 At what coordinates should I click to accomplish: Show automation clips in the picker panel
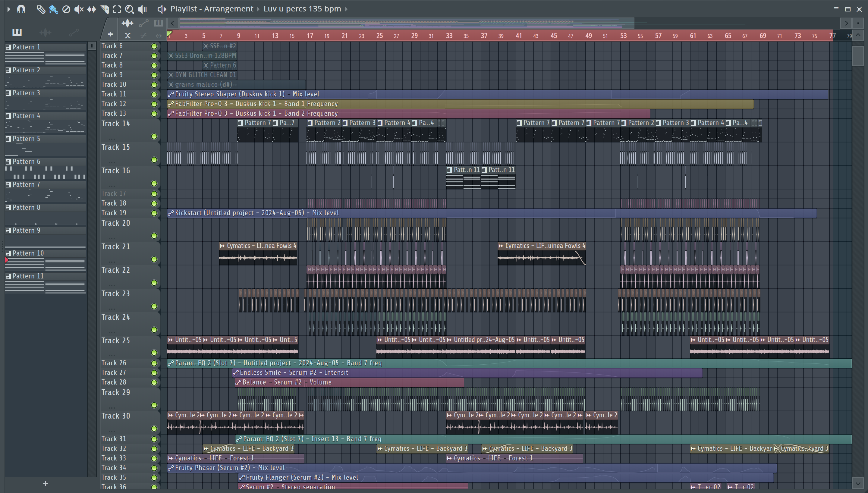point(74,32)
